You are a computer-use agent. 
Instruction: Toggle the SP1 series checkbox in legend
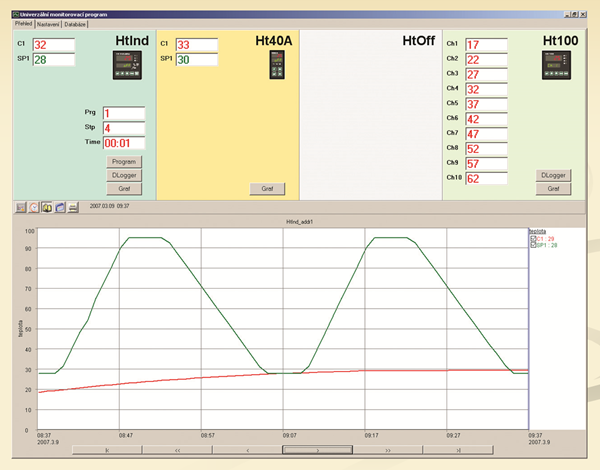(533, 245)
